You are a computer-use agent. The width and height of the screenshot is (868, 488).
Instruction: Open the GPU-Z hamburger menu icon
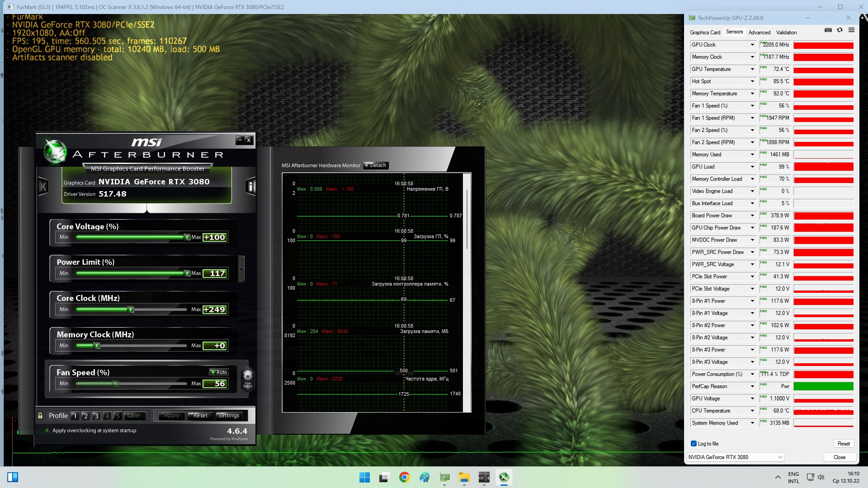tap(851, 30)
